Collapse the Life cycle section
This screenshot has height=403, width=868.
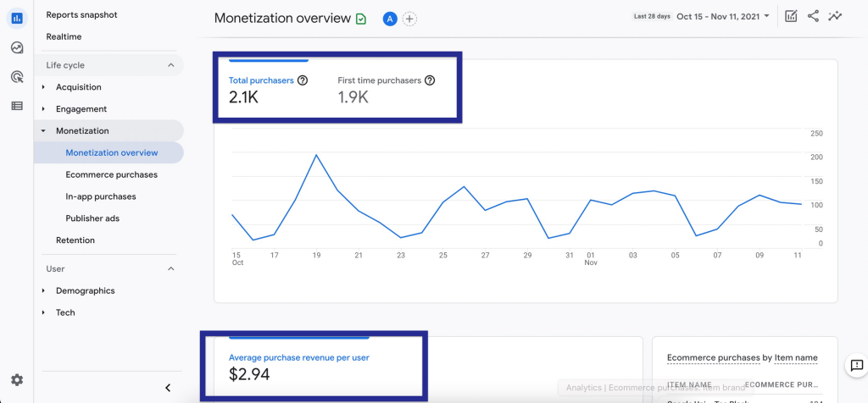[170, 65]
